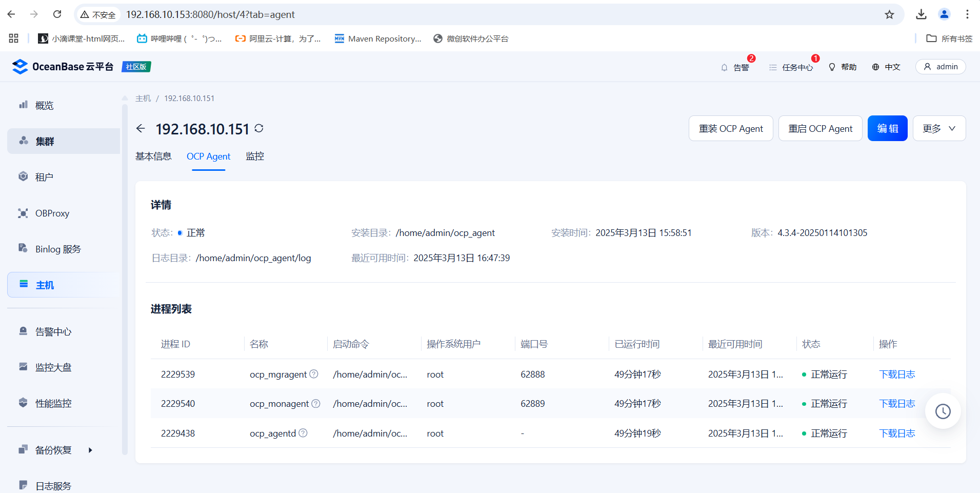Click port number 62889 cell
Screen dimensions: 980x493
point(533,404)
